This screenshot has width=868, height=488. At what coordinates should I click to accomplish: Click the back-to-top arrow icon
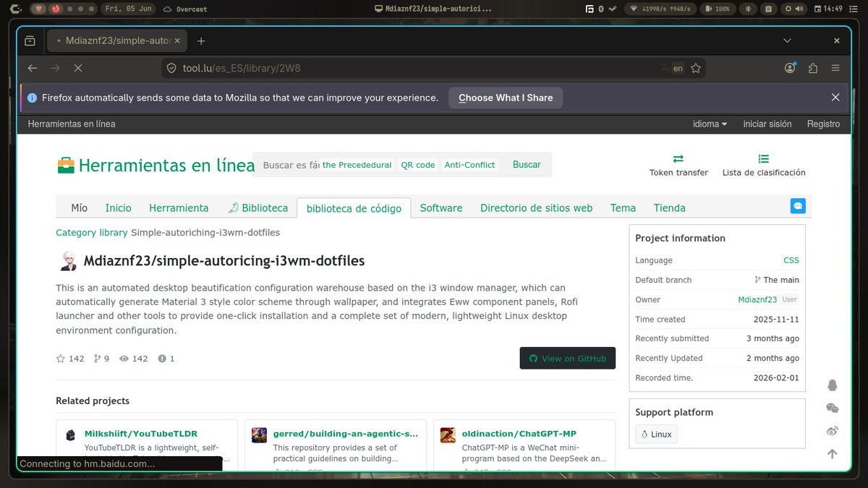pos(833,454)
